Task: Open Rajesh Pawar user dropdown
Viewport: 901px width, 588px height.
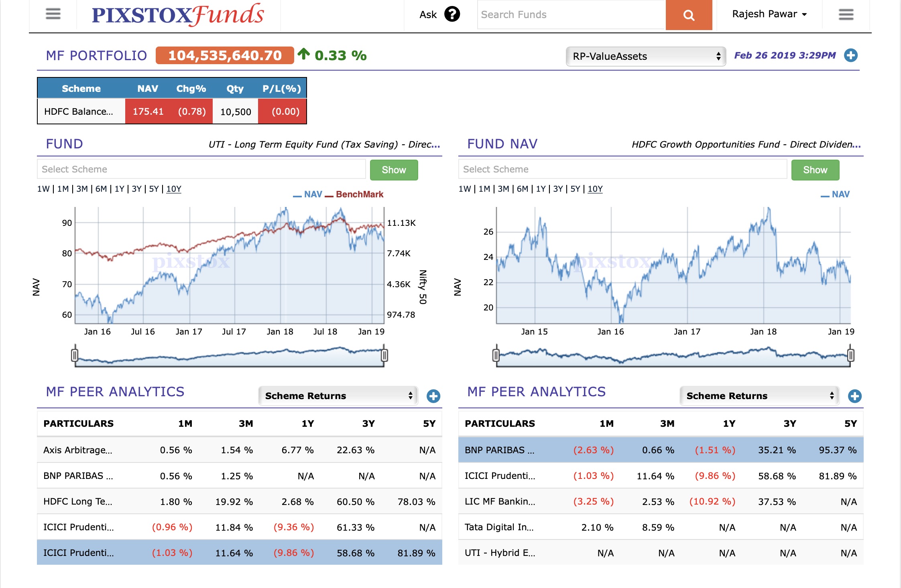Action: tap(769, 14)
